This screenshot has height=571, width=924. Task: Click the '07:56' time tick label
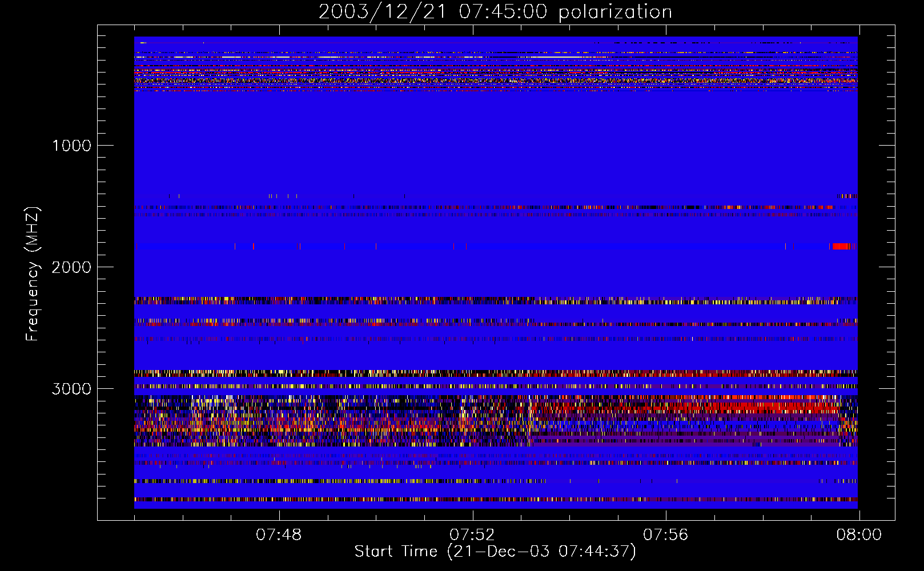pos(666,535)
